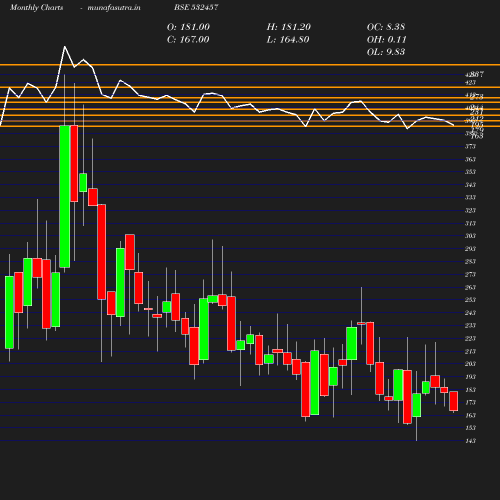Click the 373 price axis label
This screenshot has height=500, width=500.
pos(470,146)
